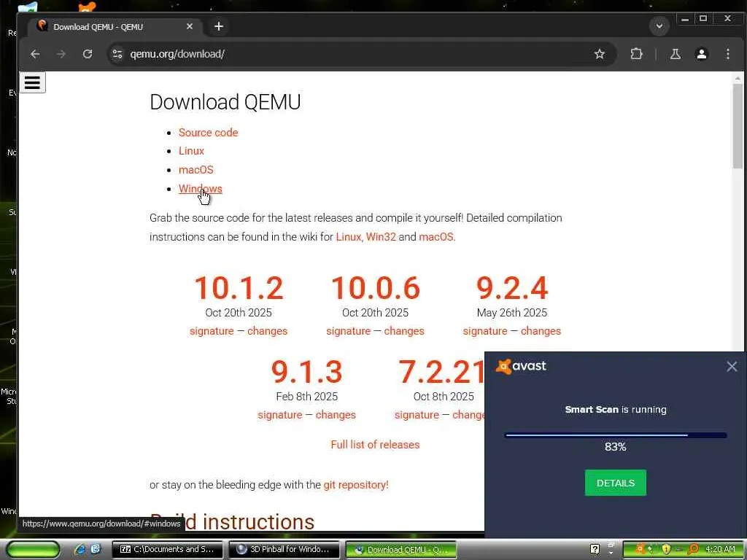
Task: Open signature link for 10.1.2
Action: tap(212, 331)
